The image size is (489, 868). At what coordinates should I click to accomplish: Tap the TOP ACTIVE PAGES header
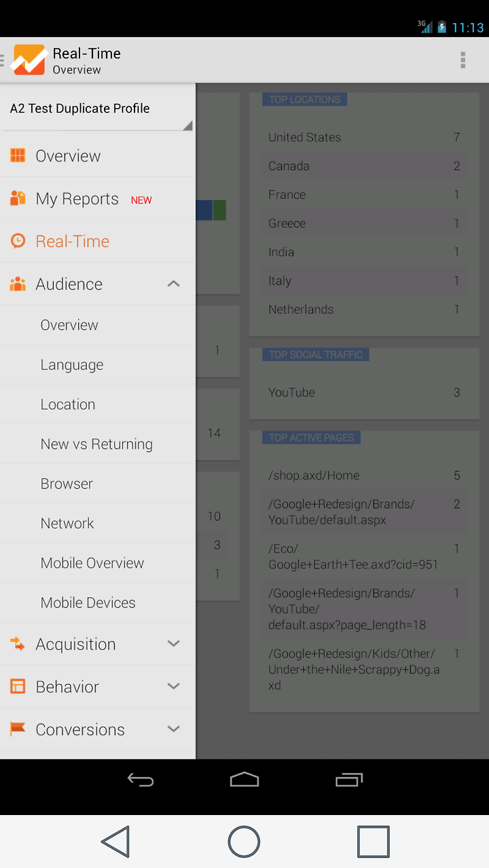(311, 438)
